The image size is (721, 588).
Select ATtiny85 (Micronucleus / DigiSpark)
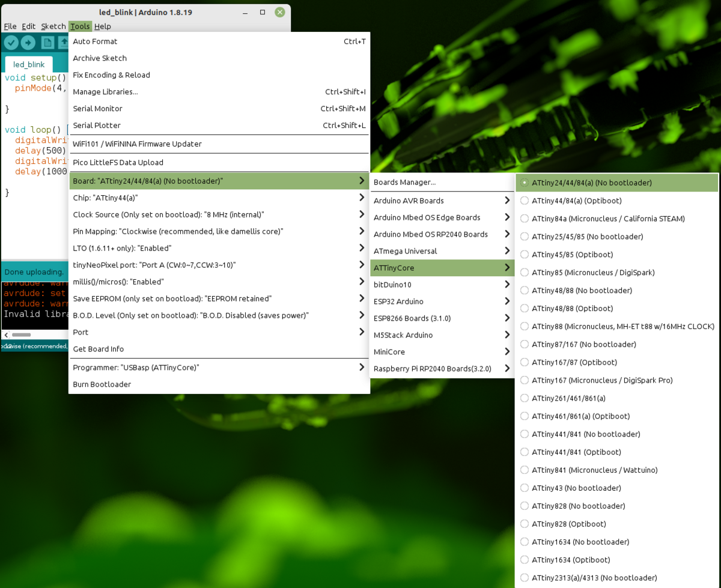(617, 273)
